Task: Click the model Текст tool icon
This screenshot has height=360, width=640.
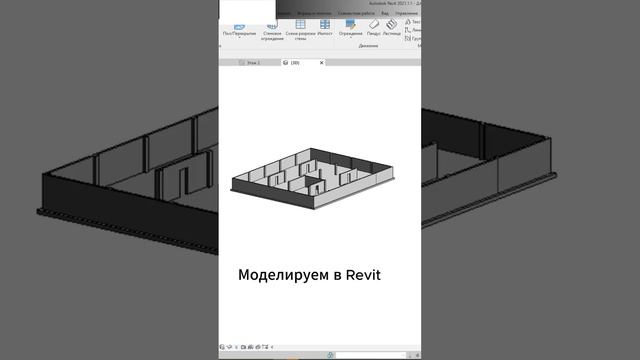Action: 408,21
